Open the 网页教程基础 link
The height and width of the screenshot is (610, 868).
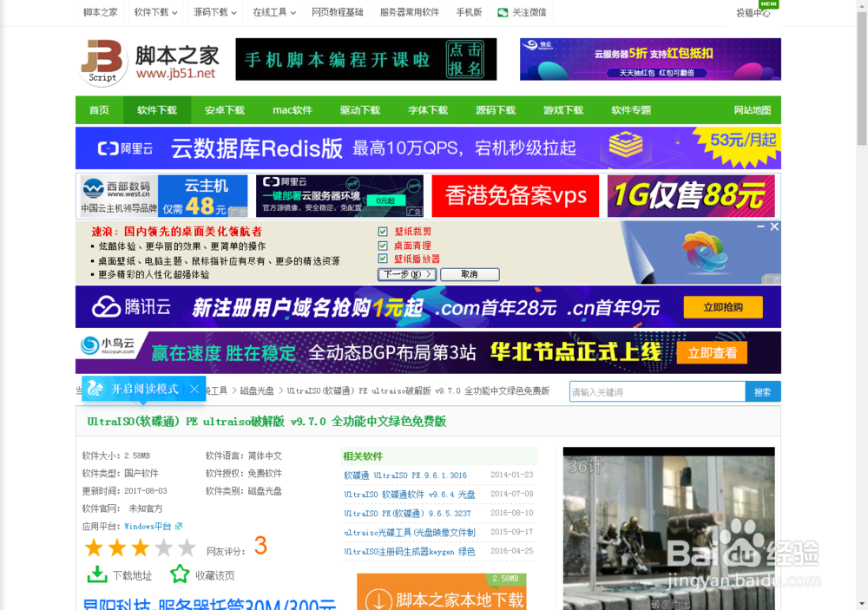[x=337, y=12]
